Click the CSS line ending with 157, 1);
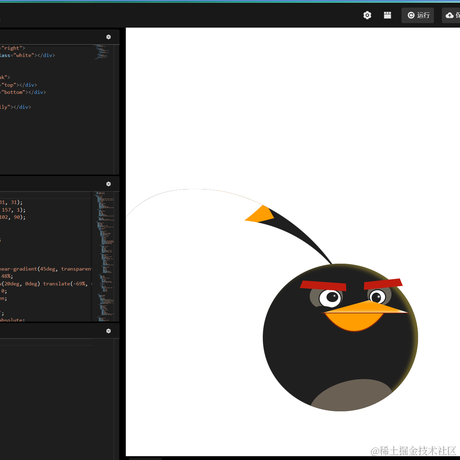 13,210
